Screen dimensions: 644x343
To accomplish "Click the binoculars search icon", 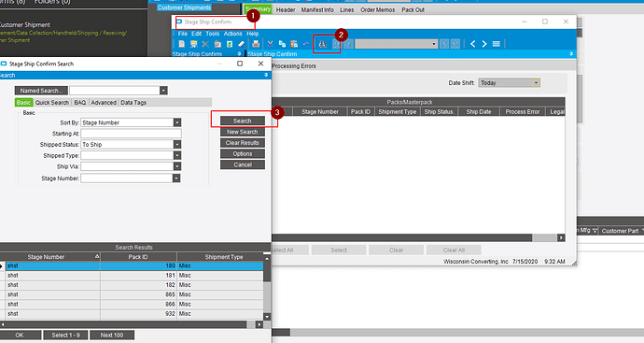I will click(323, 44).
